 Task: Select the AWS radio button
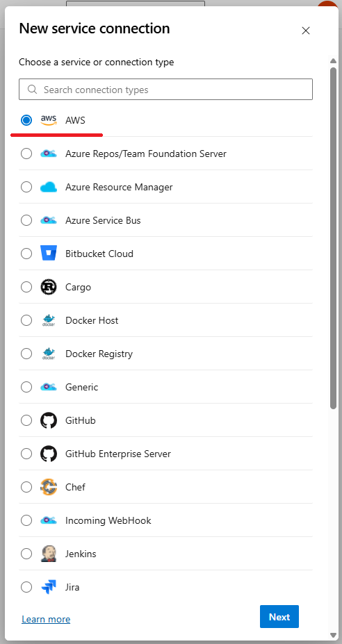tap(26, 120)
